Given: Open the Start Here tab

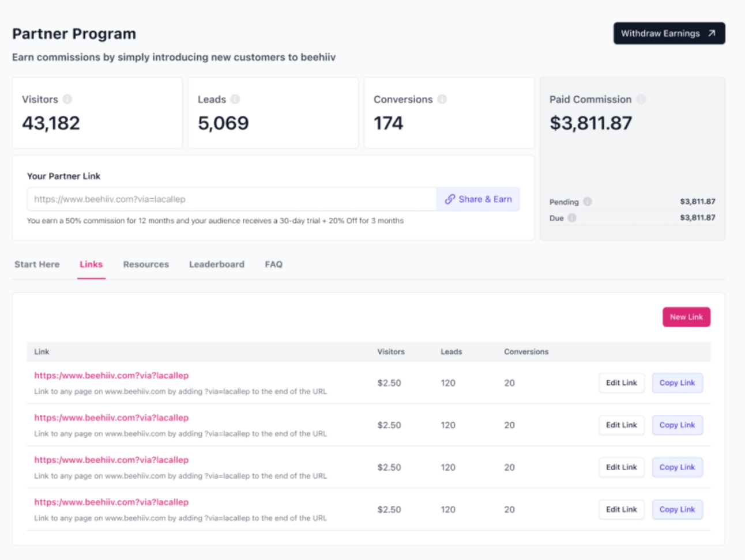Looking at the screenshot, I should click(37, 264).
